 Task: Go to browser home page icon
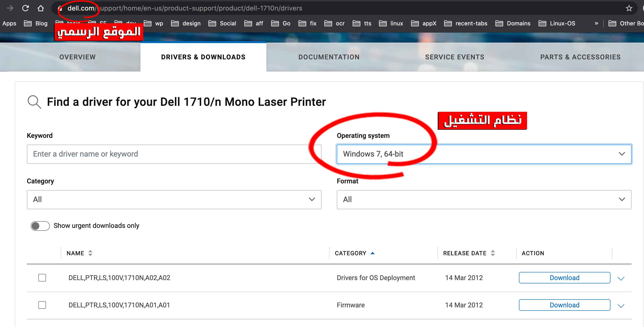pyautogui.click(x=41, y=8)
